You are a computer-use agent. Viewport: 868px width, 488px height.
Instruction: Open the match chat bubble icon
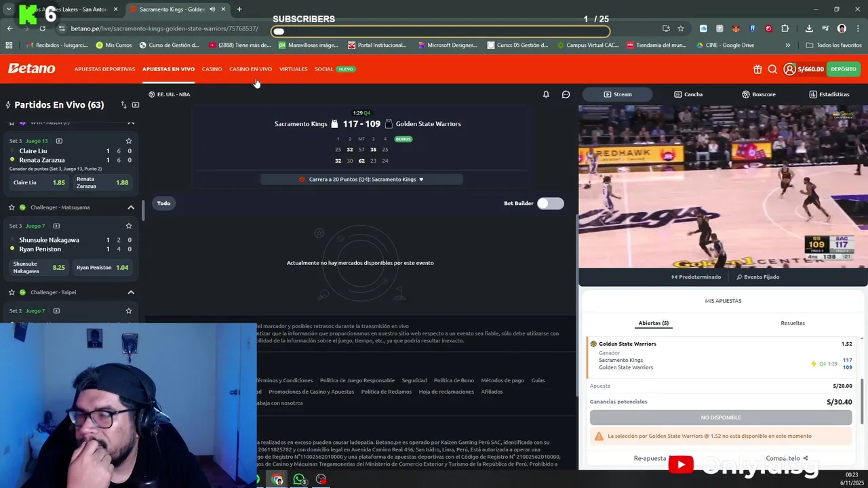click(x=566, y=94)
